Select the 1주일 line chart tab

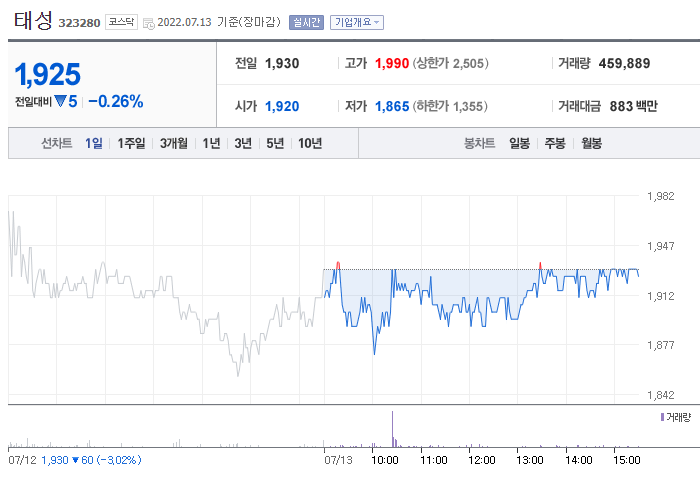(x=131, y=143)
